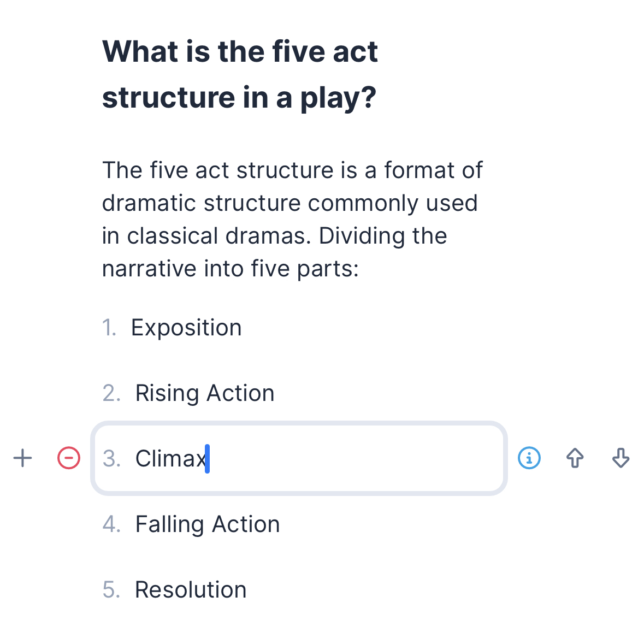Move Climax block down with down arrow
644x644 pixels.
621,458
